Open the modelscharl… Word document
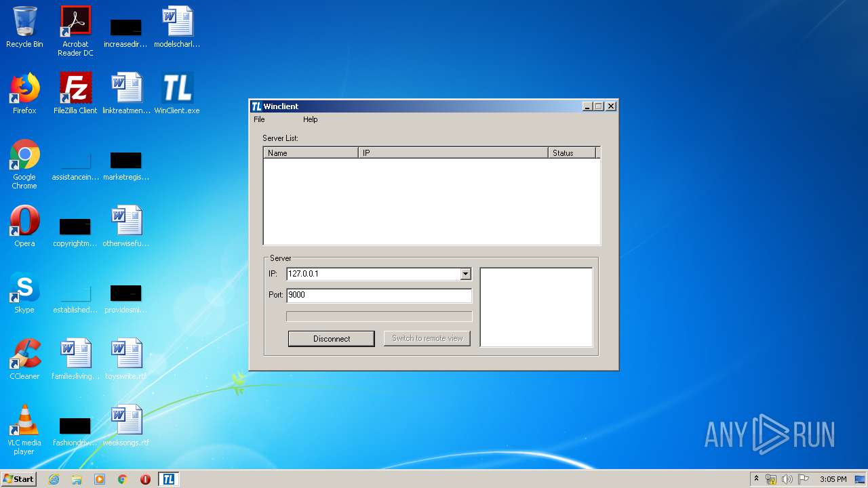The width and height of the screenshot is (868, 488). 177,28
